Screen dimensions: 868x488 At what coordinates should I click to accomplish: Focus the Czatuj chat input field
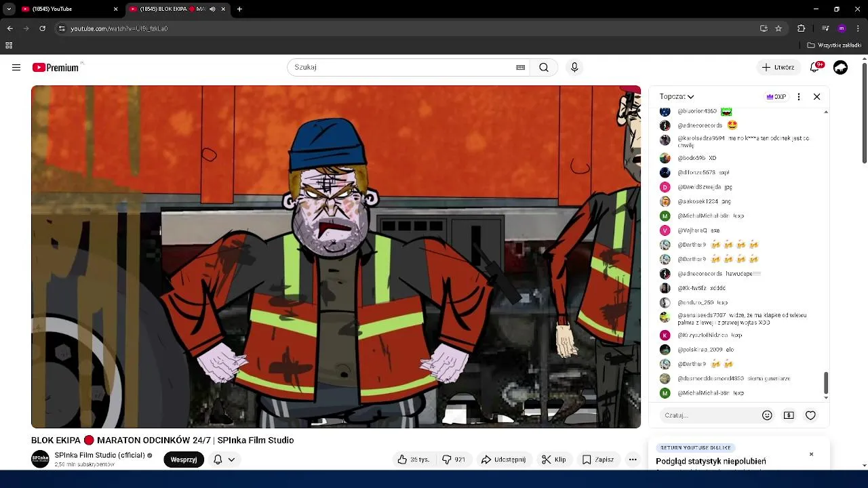coord(707,415)
